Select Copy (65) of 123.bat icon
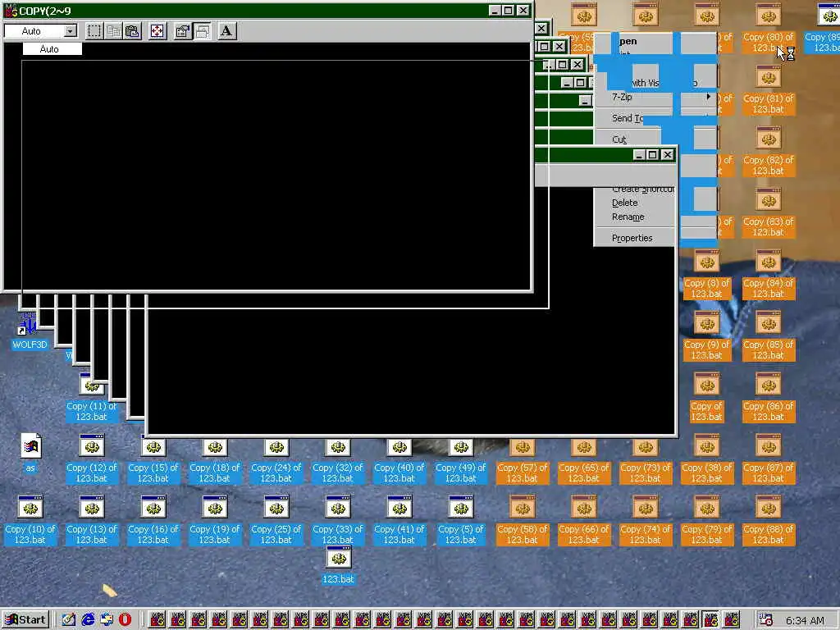 click(x=584, y=462)
